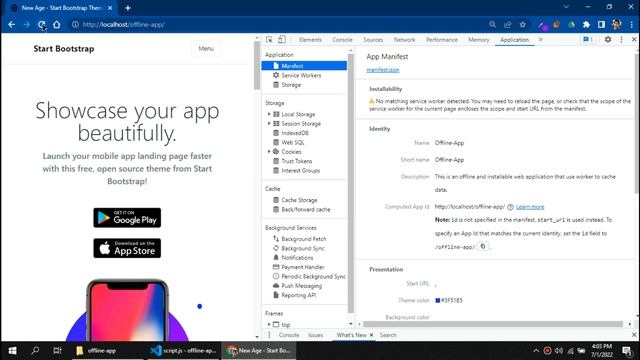This screenshot has width=640, height=360.
Task: Open Windows Task View
Action: (57, 351)
